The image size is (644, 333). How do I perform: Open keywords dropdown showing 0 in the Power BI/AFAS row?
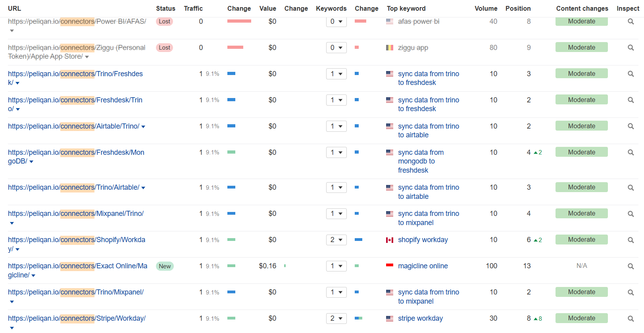pos(336,21)
